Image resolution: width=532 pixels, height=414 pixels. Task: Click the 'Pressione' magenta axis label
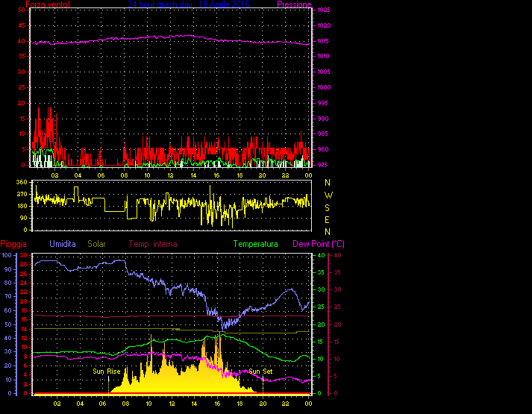point(294,4)
